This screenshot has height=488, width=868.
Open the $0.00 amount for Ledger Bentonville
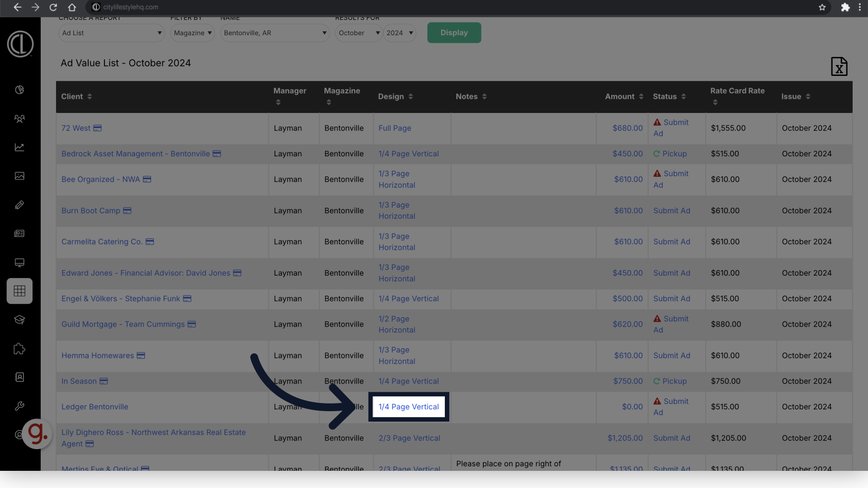(x=632, y=407)
